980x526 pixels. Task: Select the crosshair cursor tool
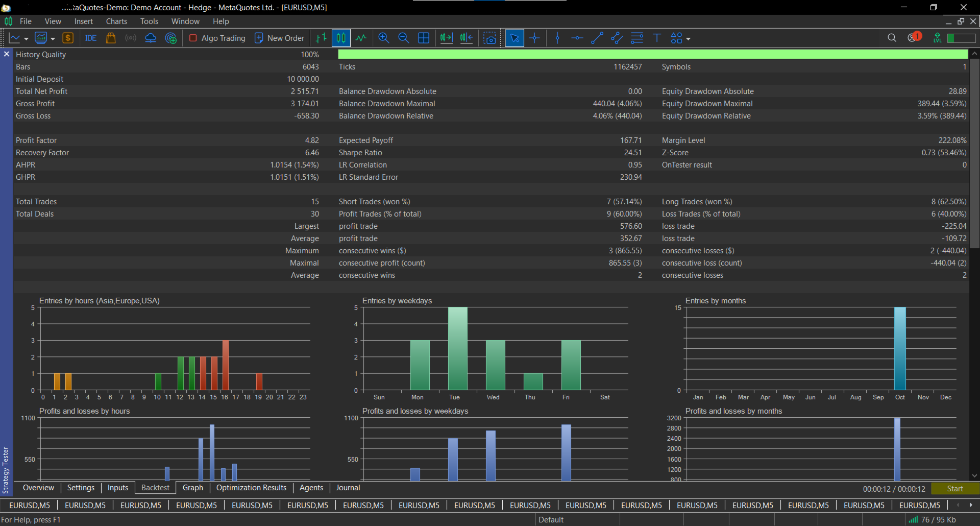[x=534, y=38]
